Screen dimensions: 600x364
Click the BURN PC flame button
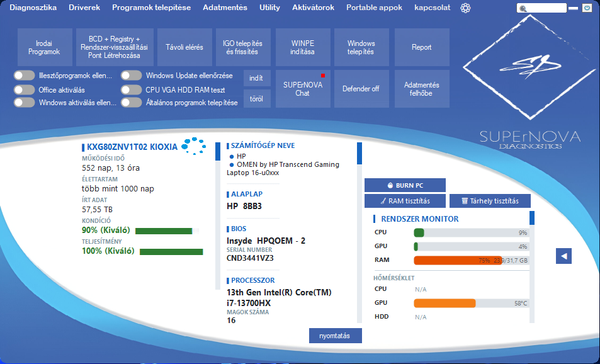pos(405,185)
